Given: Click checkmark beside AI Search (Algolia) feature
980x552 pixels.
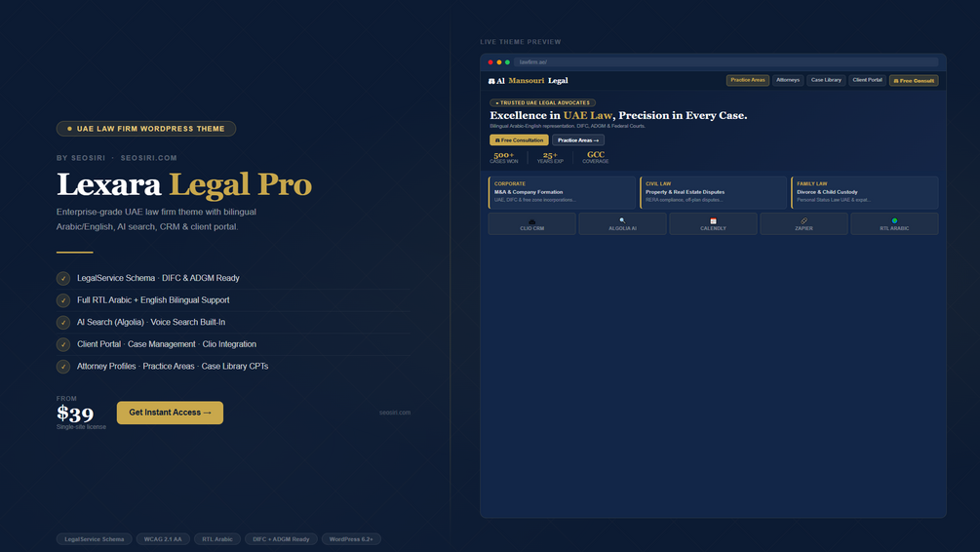Looking at the screenshot, I should click(63, 322).
